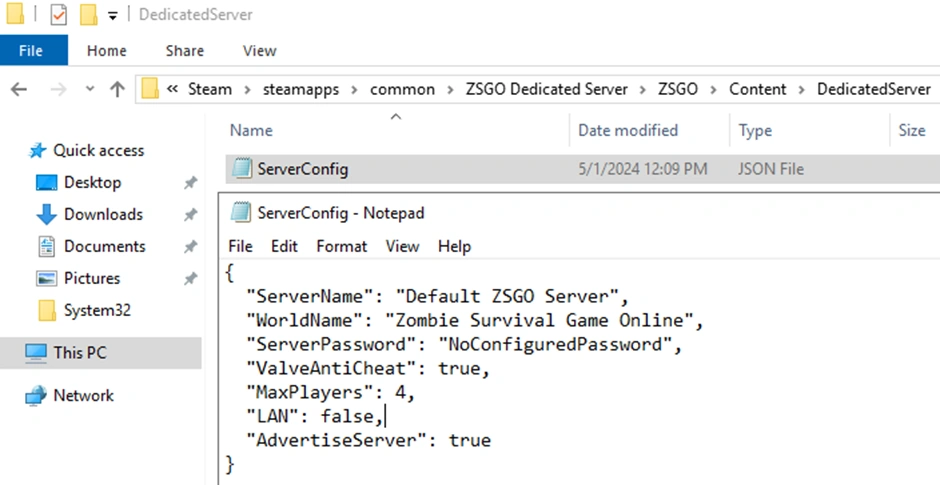Select the ServerConfig JSON file
Image resolution: width=940 pixels, height=485 pixels.
tap(302, 169)
